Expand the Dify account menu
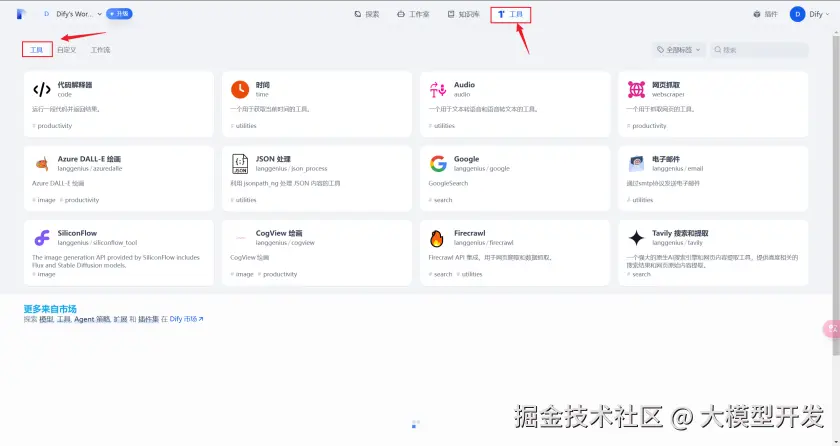Viewport: 840px width, 446px height. click(x=809, y=14)
